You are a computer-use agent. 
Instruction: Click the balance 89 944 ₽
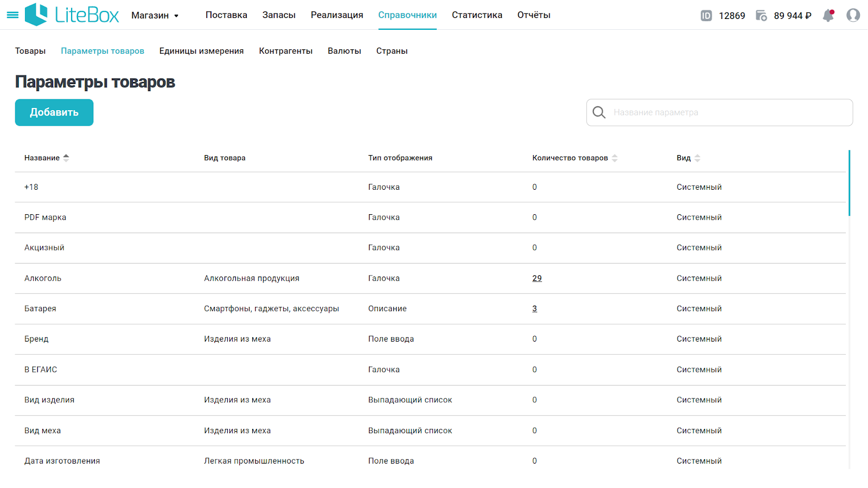tap(793, 16)
